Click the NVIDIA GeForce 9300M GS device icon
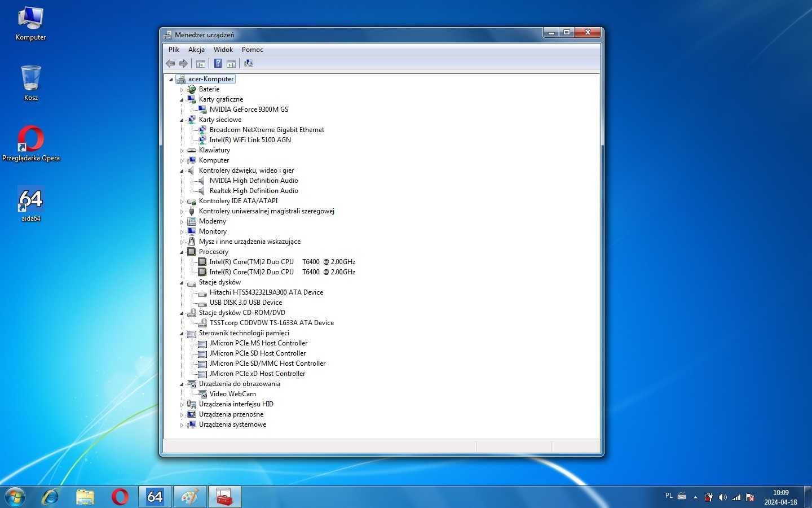 coord(202,110)
